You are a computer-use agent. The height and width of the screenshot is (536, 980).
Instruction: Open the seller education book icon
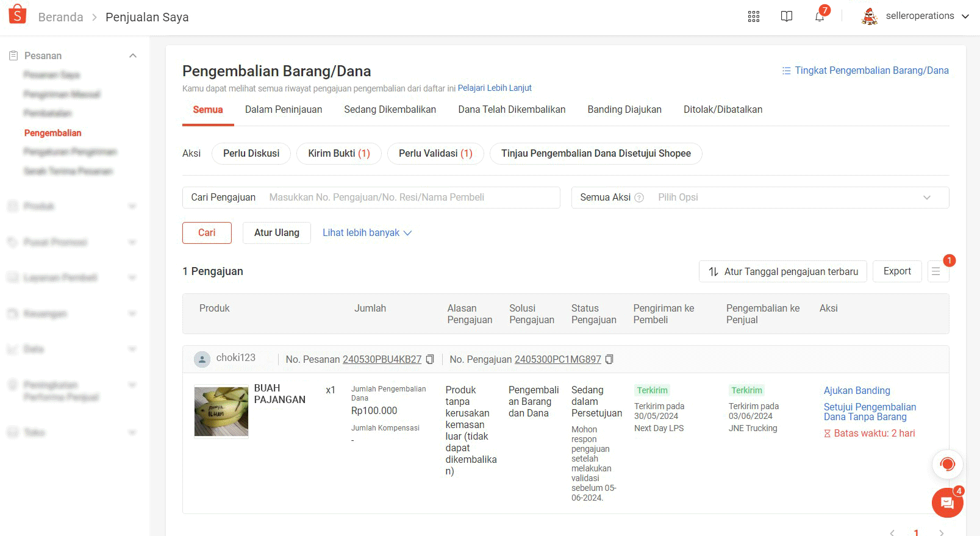pos(787,16)
